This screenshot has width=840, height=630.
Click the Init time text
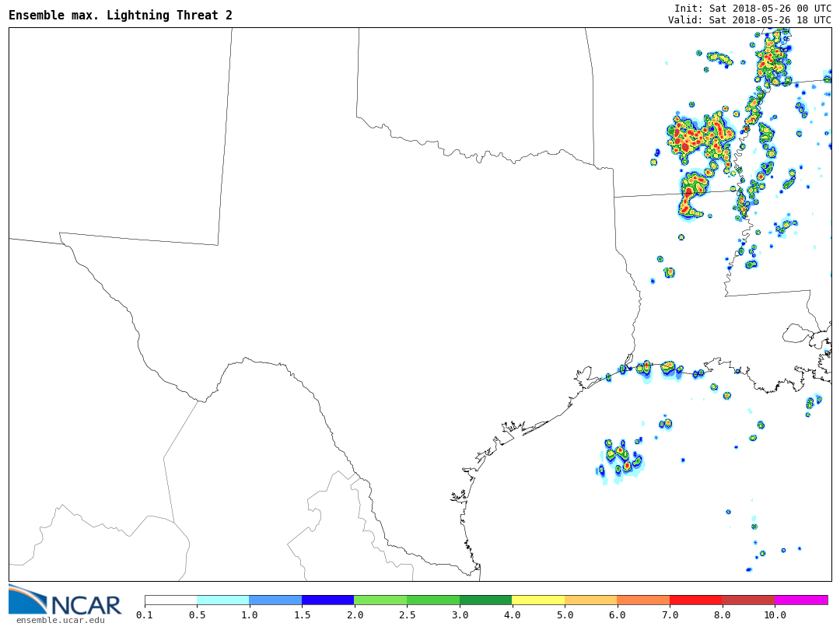752,8
